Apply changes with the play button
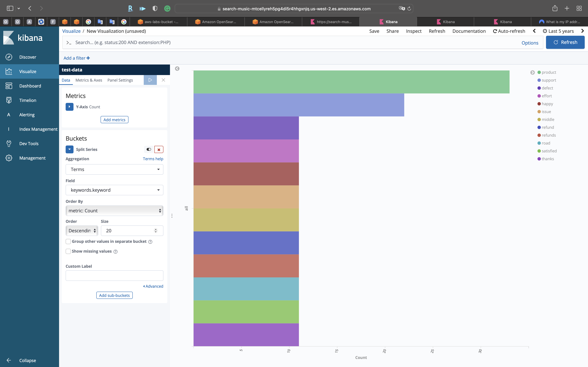The height and width of the screenshot is (367, 588). coord(150,80)
